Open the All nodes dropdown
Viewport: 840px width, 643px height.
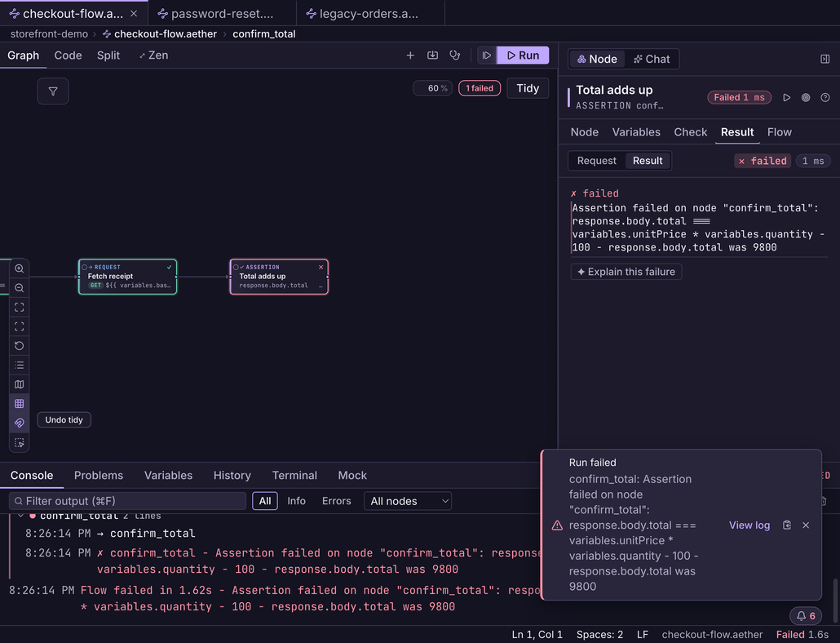click(408, 501)
